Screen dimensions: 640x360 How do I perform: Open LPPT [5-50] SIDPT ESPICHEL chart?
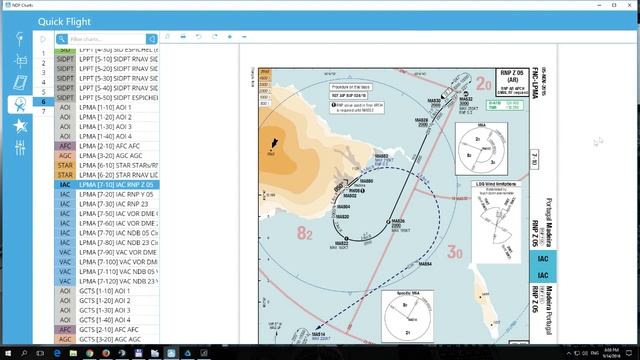[107, 98]
